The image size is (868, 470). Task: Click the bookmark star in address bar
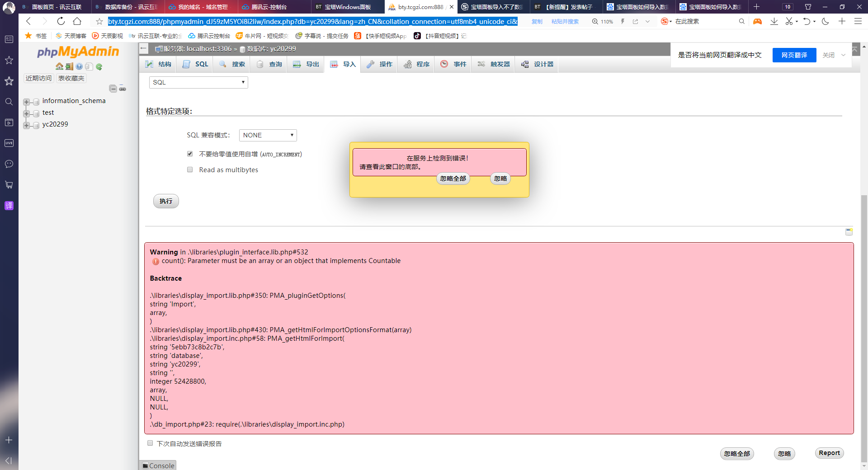(x=99, y=21)
